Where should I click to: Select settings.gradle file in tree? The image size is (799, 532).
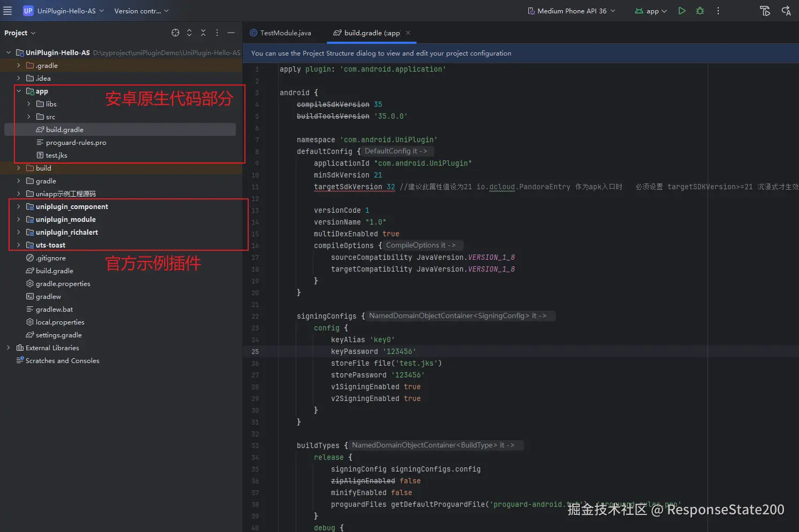[x=58, y=335]
